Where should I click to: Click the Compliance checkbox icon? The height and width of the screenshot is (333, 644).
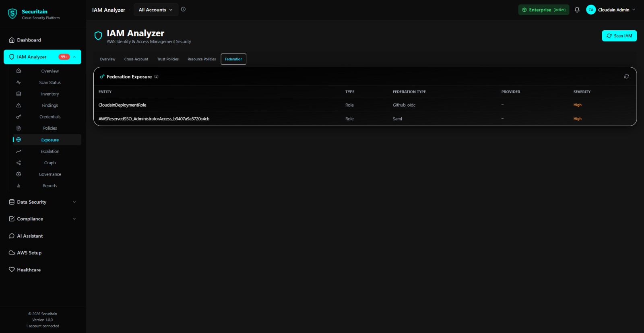click(x=12, y=219)
